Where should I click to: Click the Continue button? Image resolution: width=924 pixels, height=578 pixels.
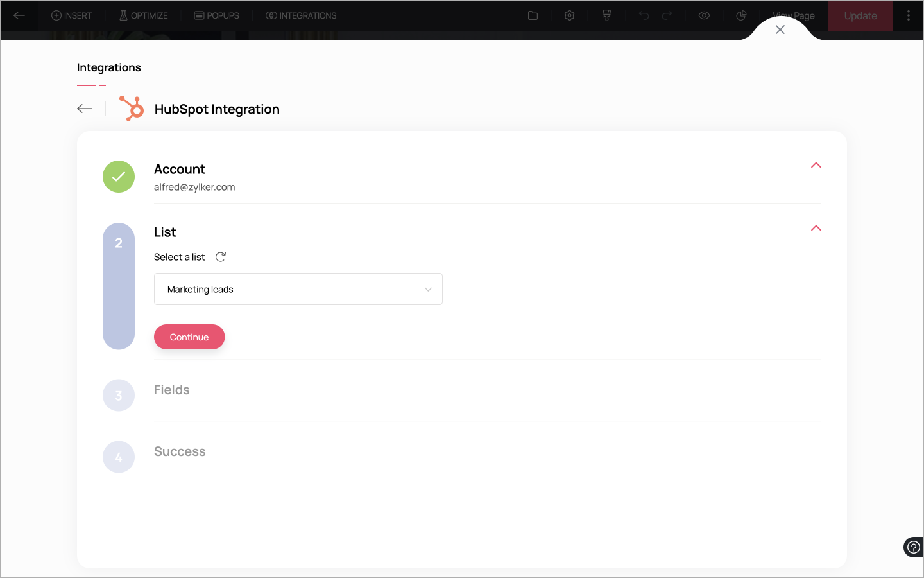tap(189, 337)
